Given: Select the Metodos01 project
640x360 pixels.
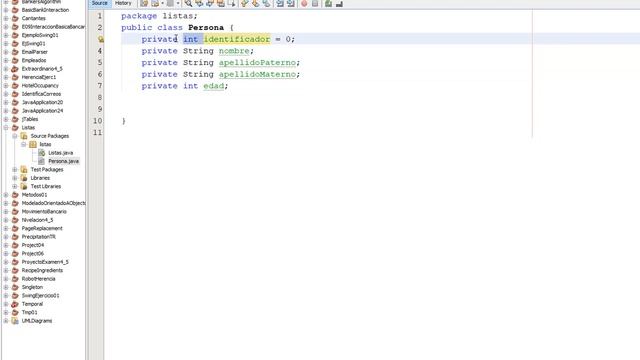Looking at the screenshot, I should click(34, 195).
